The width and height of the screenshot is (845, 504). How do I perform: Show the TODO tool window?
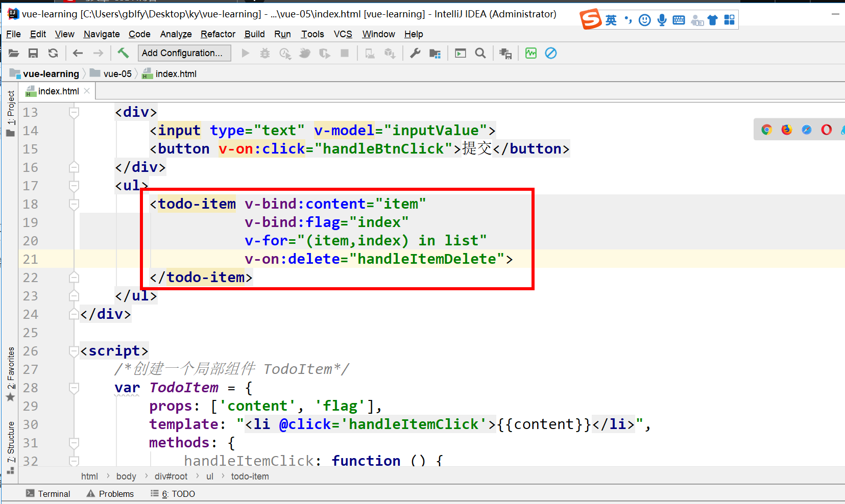click(173, 494)
